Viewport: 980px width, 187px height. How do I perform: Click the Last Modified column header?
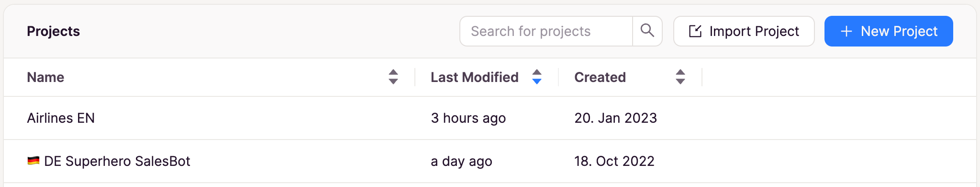[x=475, y=77]
